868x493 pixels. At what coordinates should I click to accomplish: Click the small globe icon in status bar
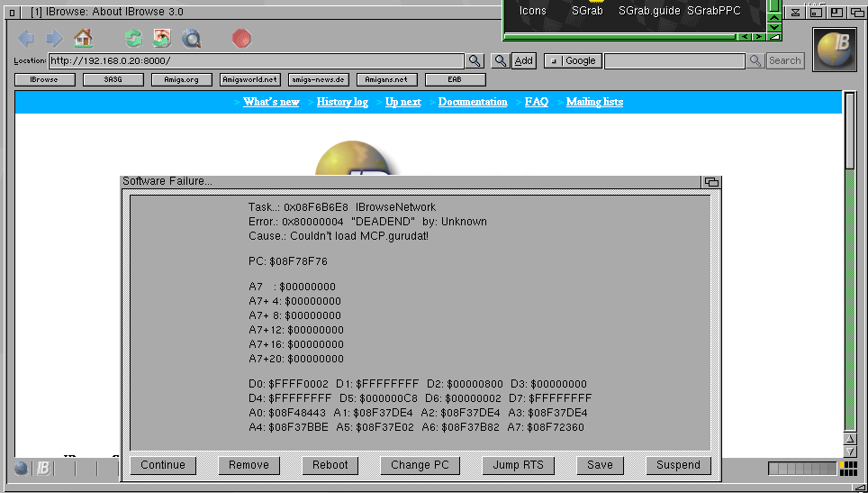[x=21, y=469]
